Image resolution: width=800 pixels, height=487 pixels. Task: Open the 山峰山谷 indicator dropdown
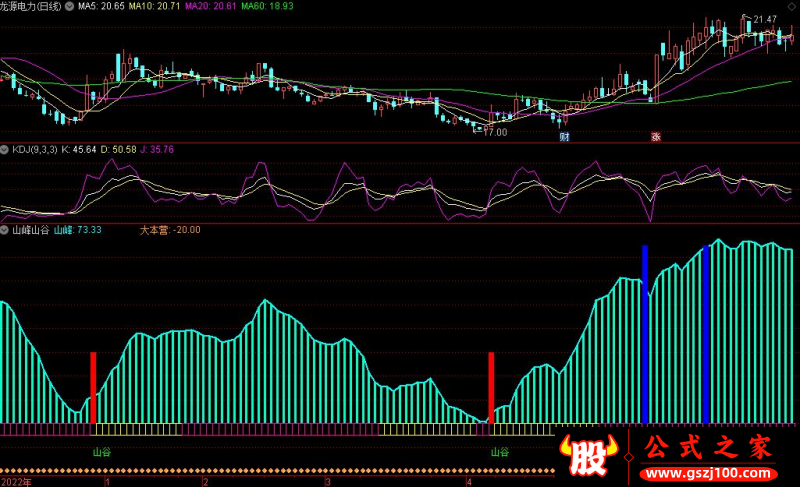(6, 229)
